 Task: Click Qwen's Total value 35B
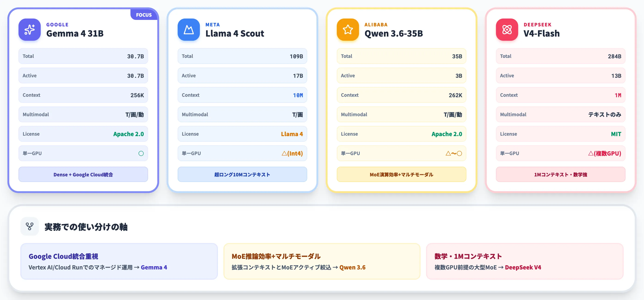coord(457,56)
